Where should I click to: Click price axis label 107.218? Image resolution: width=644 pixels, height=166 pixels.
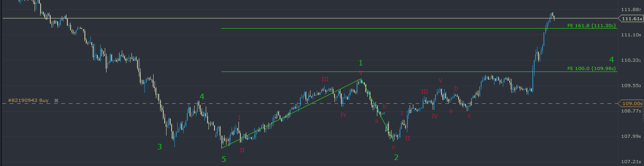point(632,161)
